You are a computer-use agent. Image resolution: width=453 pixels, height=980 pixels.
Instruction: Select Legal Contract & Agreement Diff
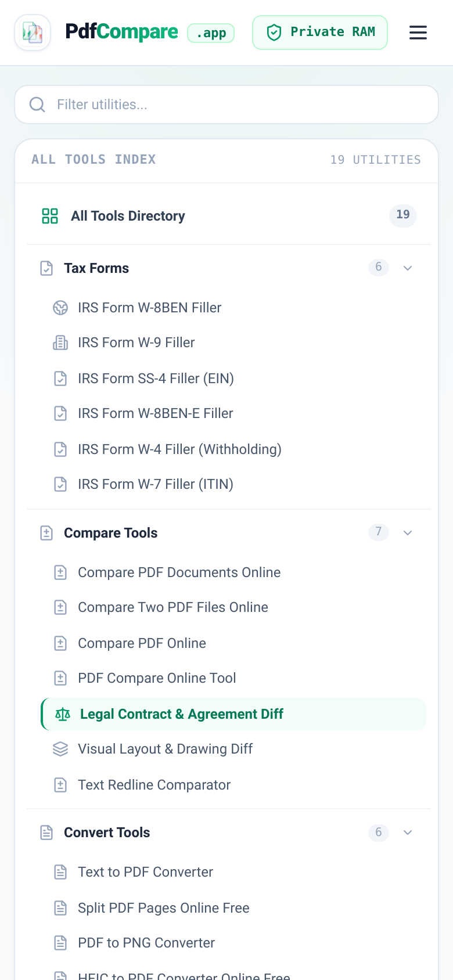coord(233,714)
